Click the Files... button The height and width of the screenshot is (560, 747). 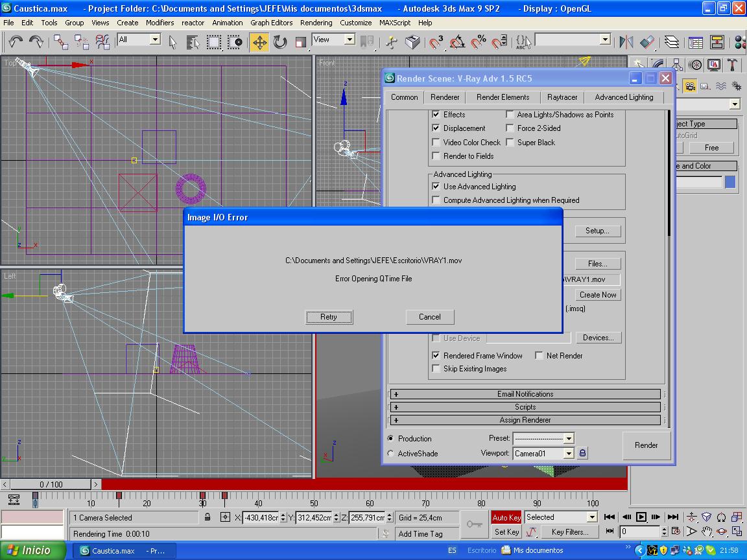tap(597, 263)
